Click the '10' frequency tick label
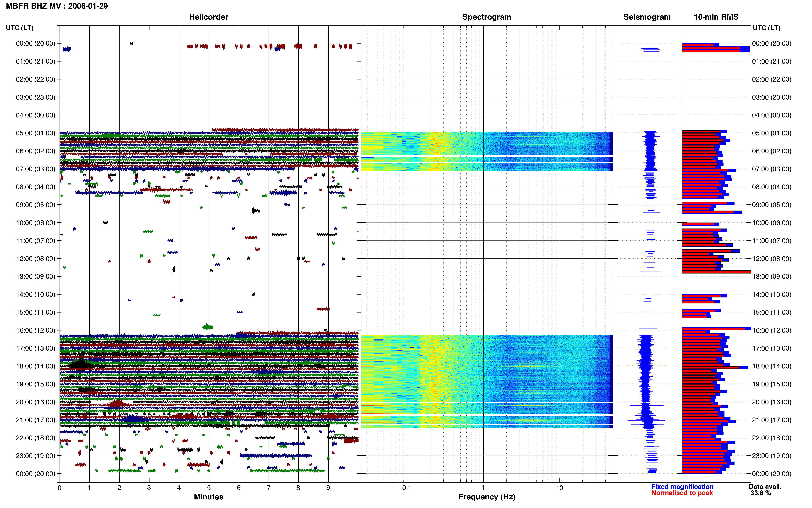Screen dimensions: 812x508 (559, 487)
